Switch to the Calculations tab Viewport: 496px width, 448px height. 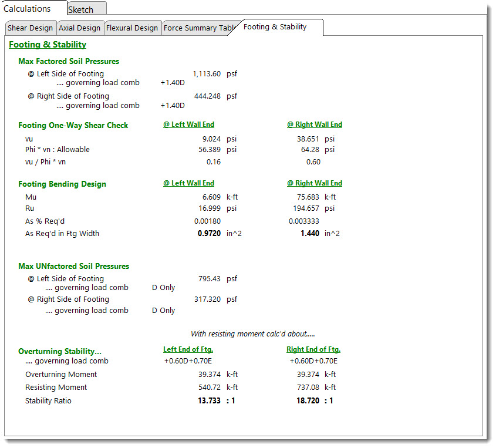28,8
